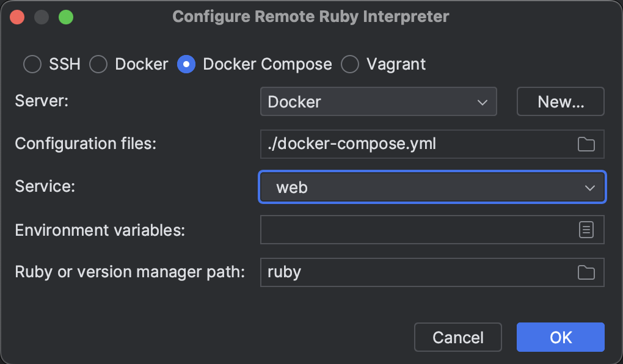Browse for Ruby path using folder icon
This screenshot has height=364, width=623.
coord(586,272)
